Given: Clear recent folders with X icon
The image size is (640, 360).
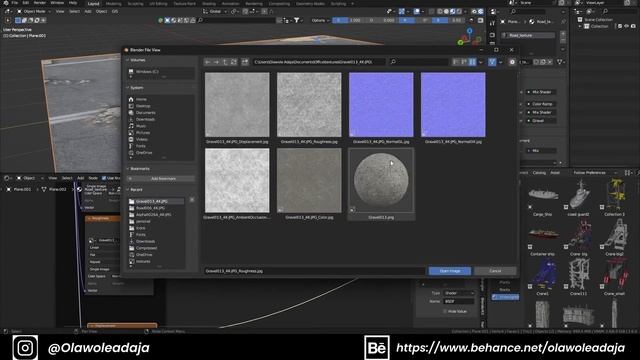Looking at the screenshot, I should coord(192,200).
